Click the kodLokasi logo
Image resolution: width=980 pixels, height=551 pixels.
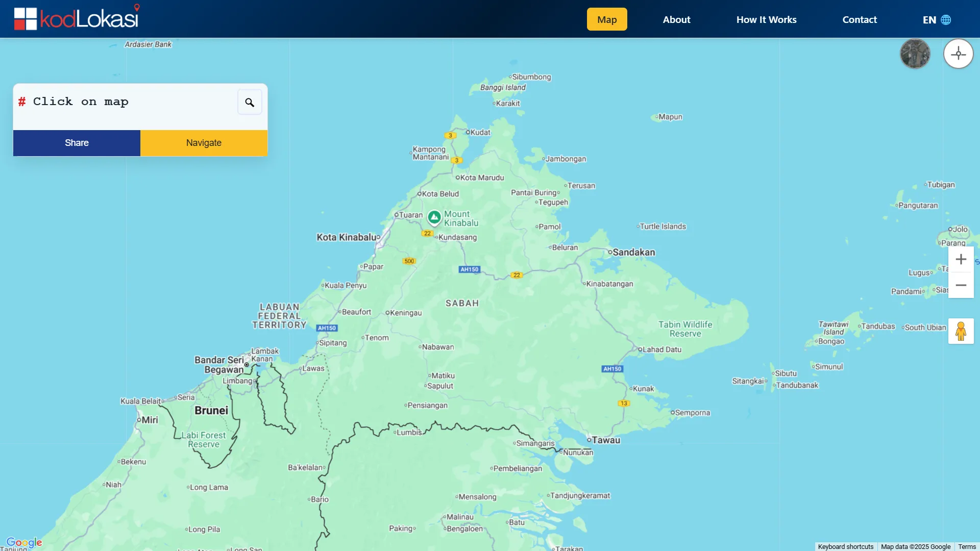pyautogui.click(x=76, y=17)
